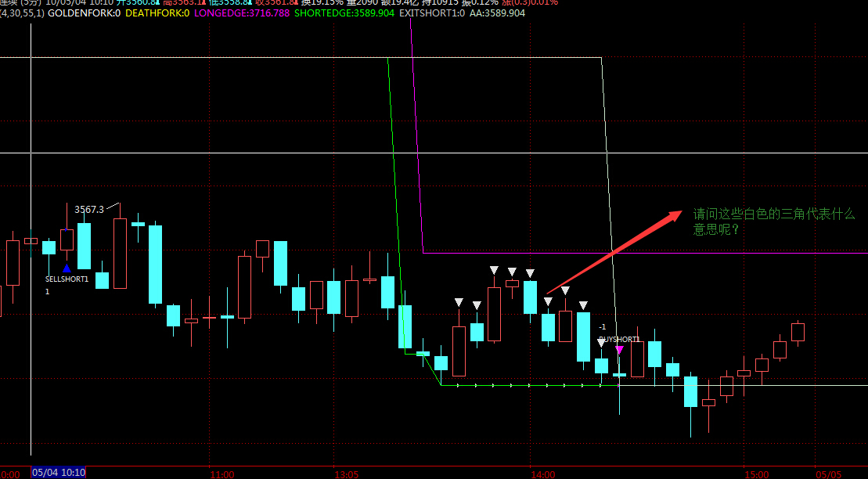The width and height of the screenshot is (868, 479).
Task: Select the yellow DEATHFORK:0 indicator label
Action: [157, 13]
